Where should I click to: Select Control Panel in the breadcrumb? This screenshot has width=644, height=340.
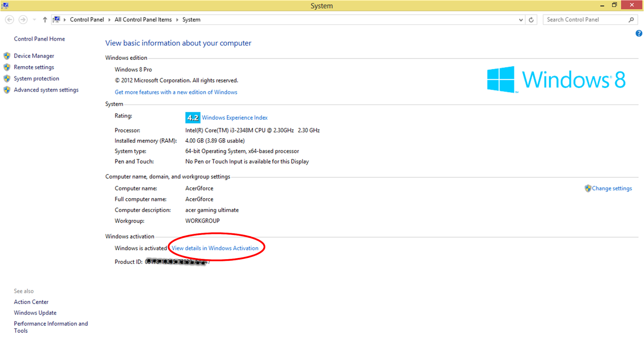(x=87, y=19)
